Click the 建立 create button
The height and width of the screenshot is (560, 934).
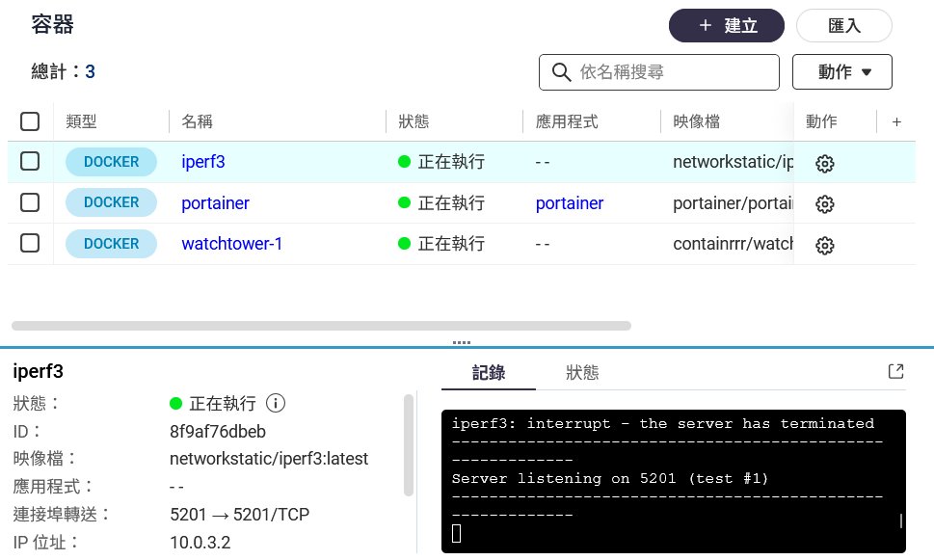(x=727, y=26)
